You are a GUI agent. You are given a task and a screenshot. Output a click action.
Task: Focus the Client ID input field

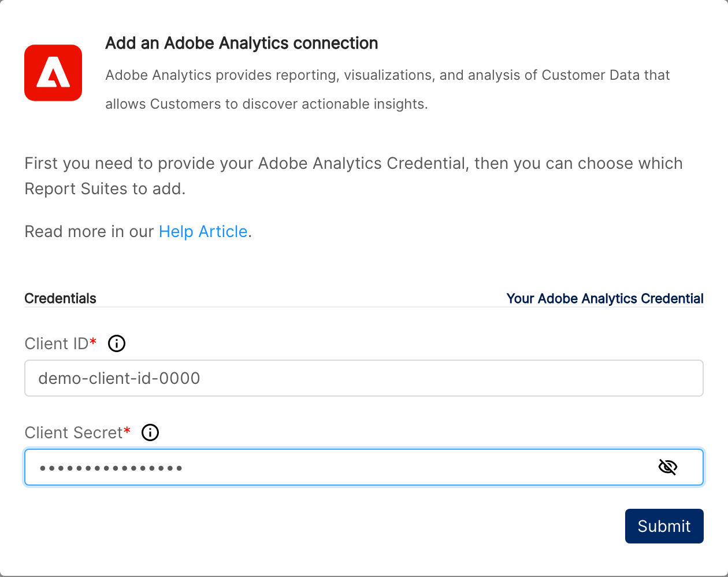click(x=364, y=378)
